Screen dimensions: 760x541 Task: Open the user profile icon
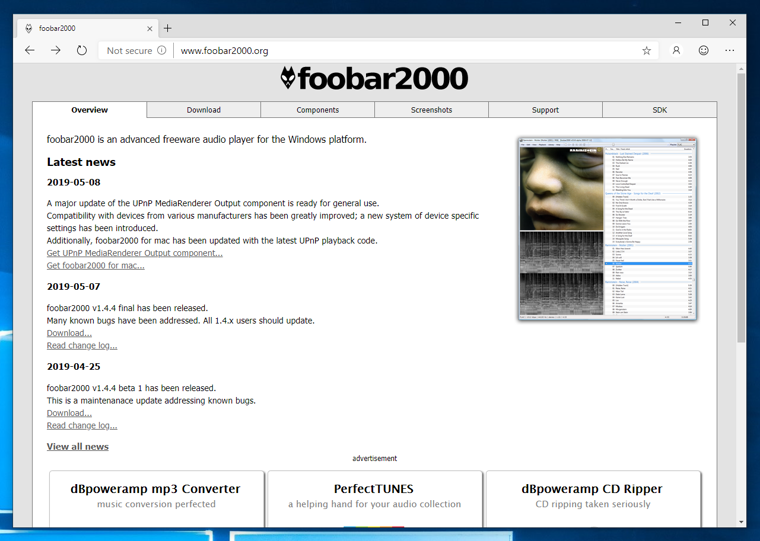pyautogui.click(x=676, y=50)
